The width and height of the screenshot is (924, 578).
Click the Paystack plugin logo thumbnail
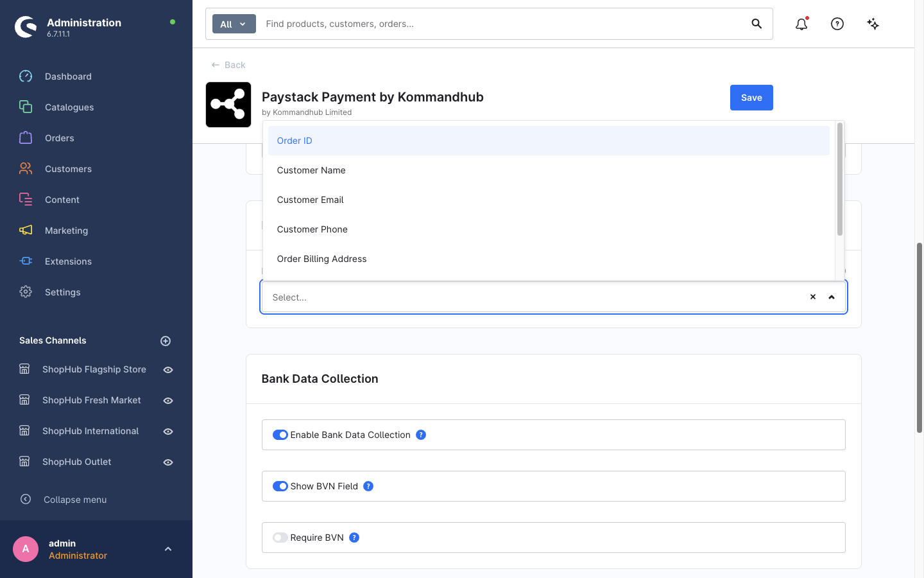coord(228,105)
